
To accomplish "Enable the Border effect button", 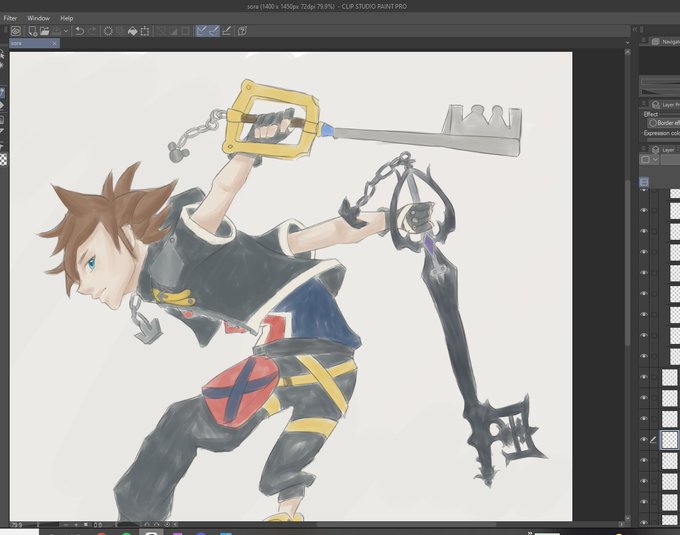I will pyautogui.click(x=664, y=123).
